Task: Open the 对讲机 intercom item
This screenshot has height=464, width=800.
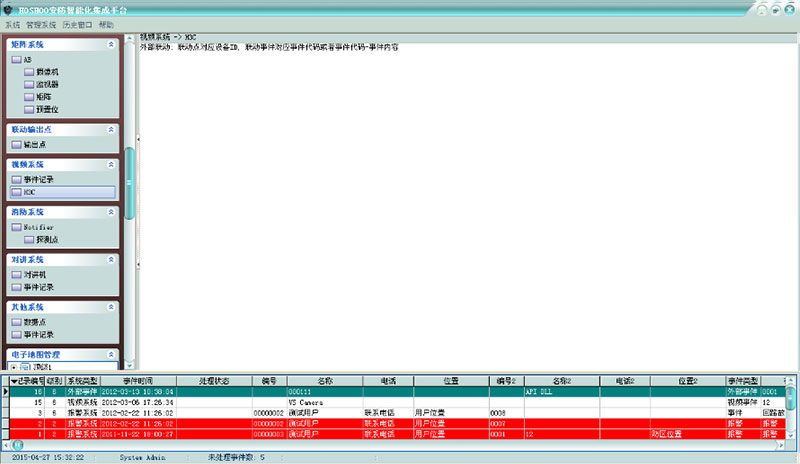Action: 34,274
